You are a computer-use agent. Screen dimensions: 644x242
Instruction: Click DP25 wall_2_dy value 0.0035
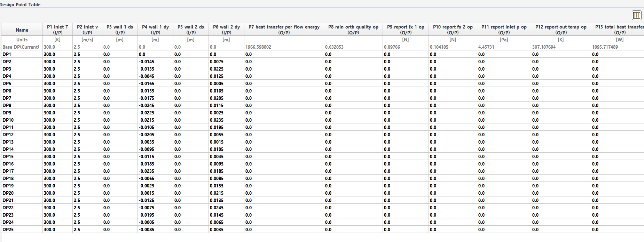point(217,229)
